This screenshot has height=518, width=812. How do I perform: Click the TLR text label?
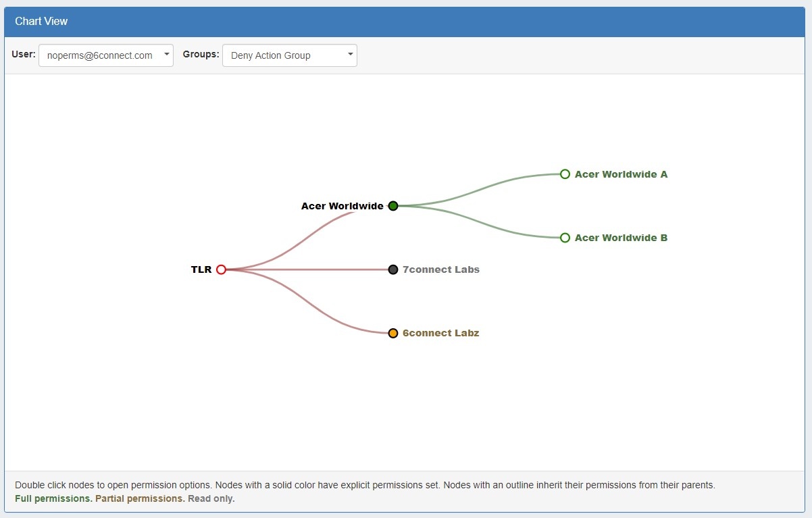pyautogui.click(x=201, y=269)
